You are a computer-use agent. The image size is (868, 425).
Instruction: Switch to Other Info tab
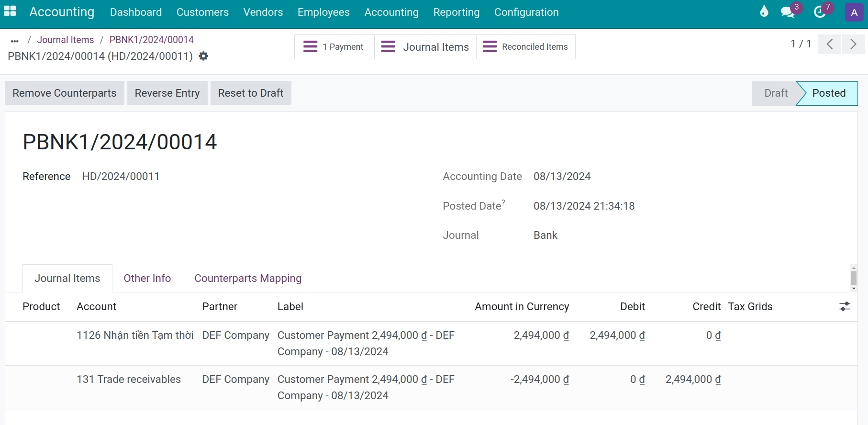[x=147, y=278]
